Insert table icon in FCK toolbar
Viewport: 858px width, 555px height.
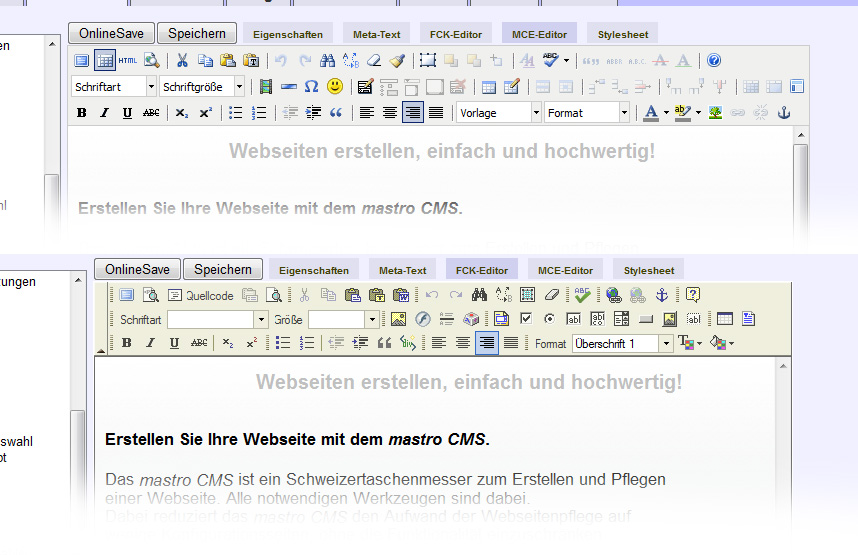click(x=724, y=319)
